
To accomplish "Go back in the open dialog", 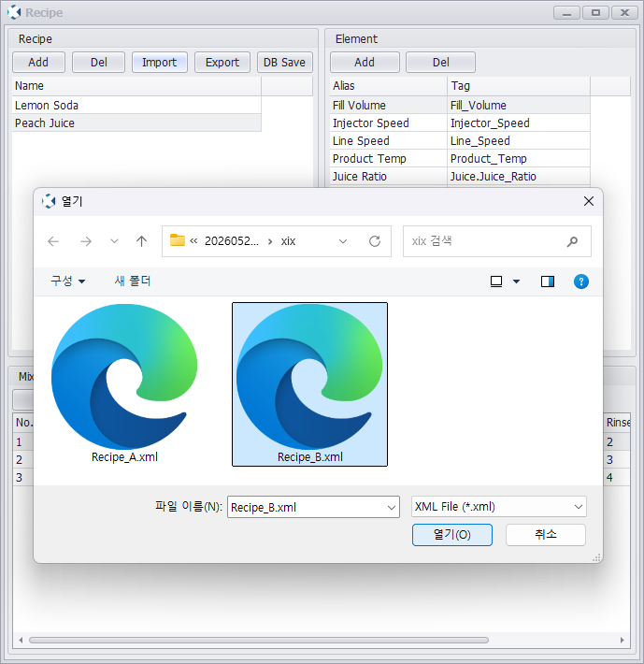I will tap(53, 241).
